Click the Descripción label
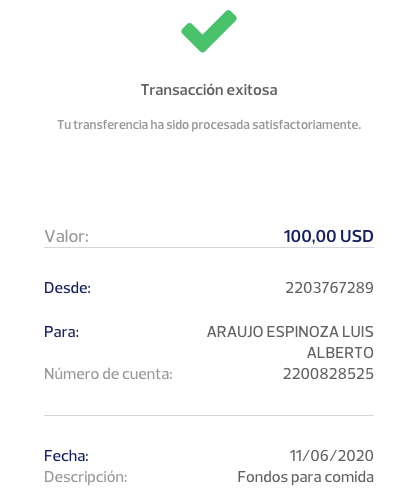Viewport: 411px width, 500px height. 86,477
